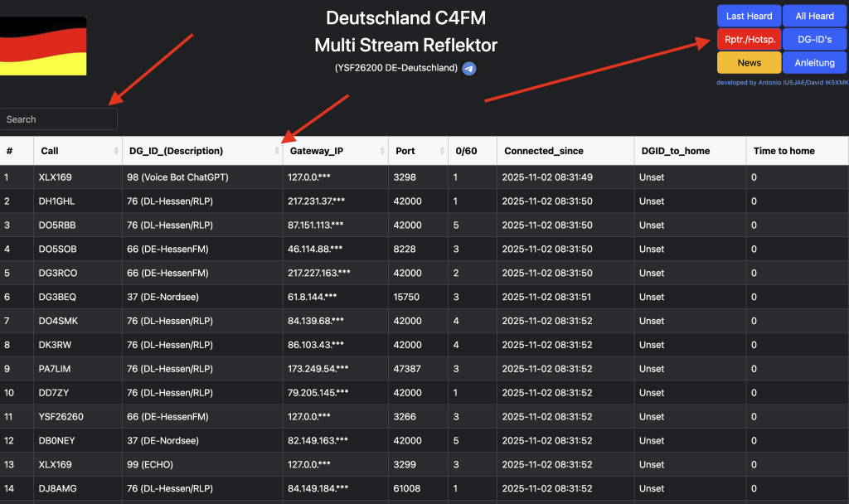Screen dimensions: 849x504
Task: Open the Telegram link icon
Action: pyautogui.click(x=469, y=69)
